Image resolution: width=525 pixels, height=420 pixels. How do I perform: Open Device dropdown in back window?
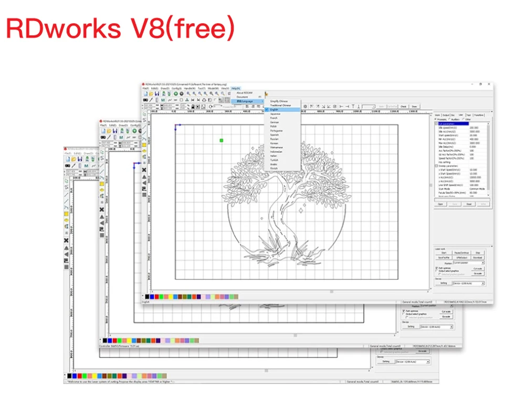coord(413,362)
